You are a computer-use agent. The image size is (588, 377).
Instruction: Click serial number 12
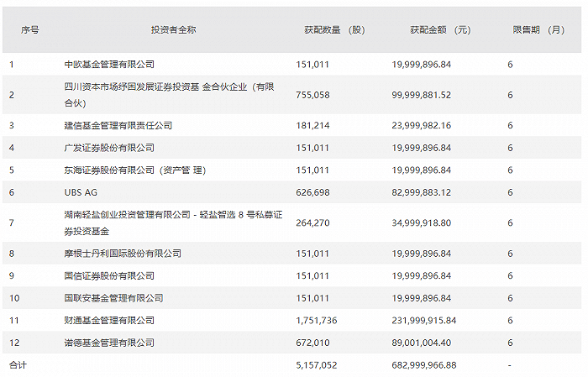pyautogui.click(x=14, y=343)
